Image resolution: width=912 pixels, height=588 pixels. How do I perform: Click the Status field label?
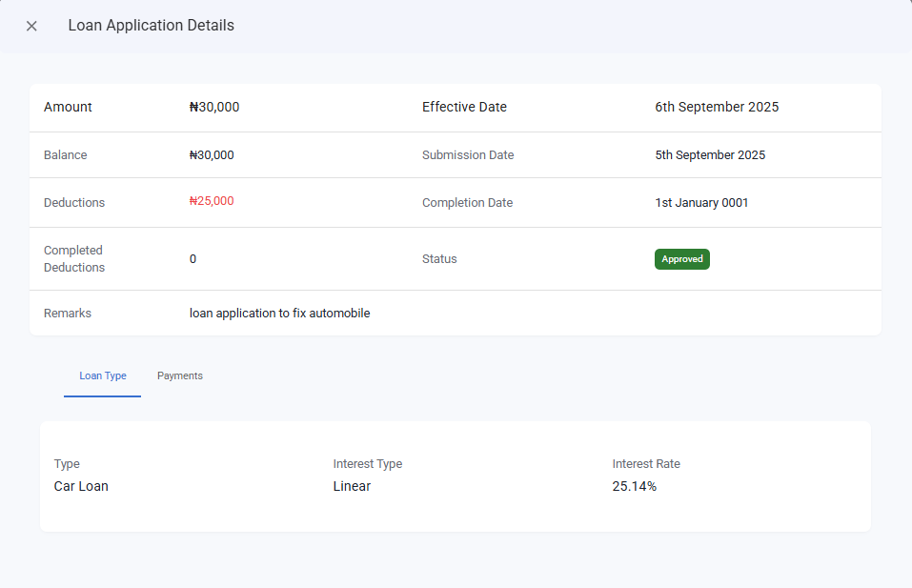coord(439,259)
